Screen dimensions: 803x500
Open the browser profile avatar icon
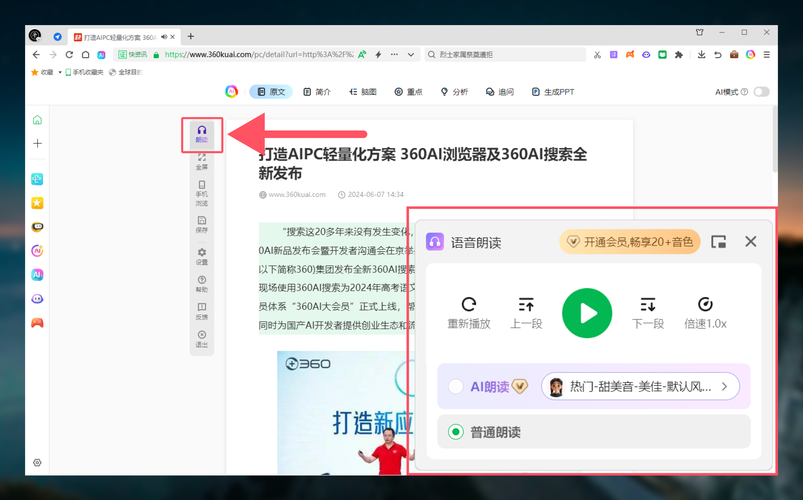35,35
